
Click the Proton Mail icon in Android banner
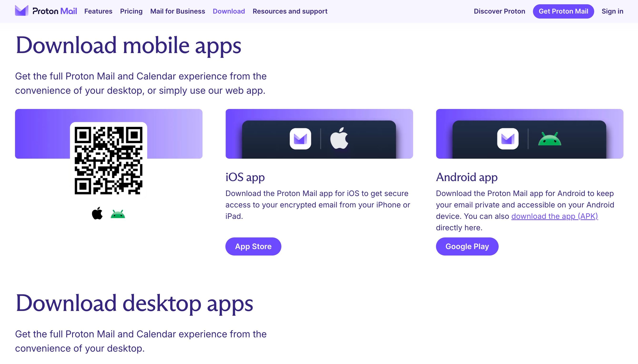(x=508, y=139)
